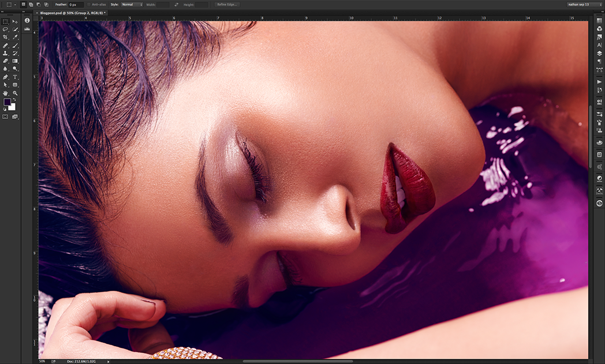Open the Histogram panel icon

coord(27,29)
